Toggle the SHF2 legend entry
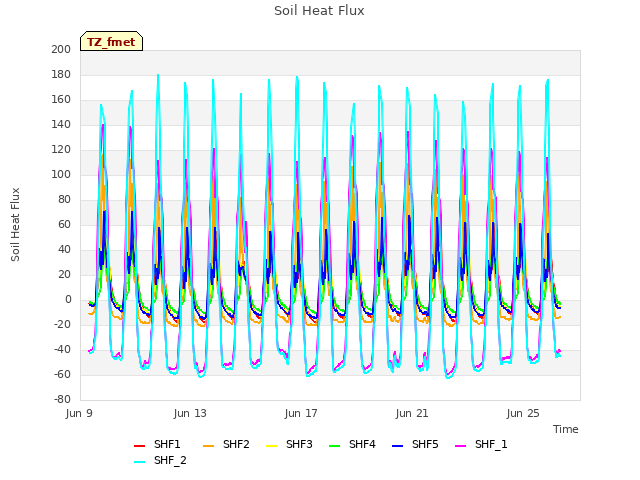640x480 pixels. pos(226,444)
